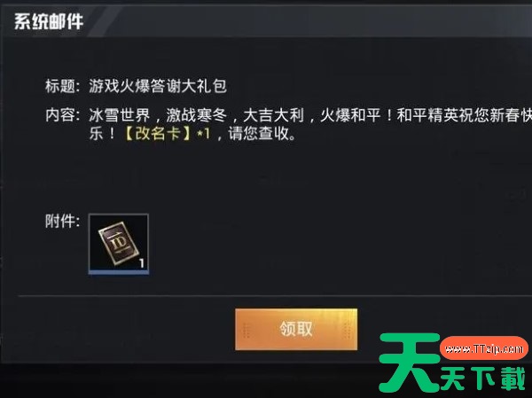532x398 pixels.
Task: Click the 激战寒冬 phrase in the mail body
Action: click(x=197, y=115)
